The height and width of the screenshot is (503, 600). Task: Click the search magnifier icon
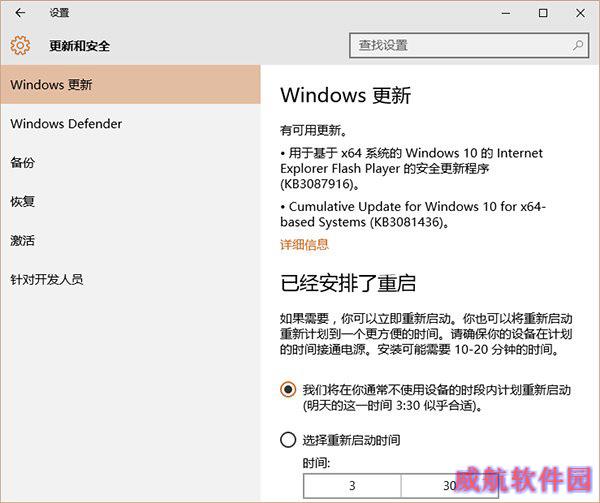click(x=578, y=46)
